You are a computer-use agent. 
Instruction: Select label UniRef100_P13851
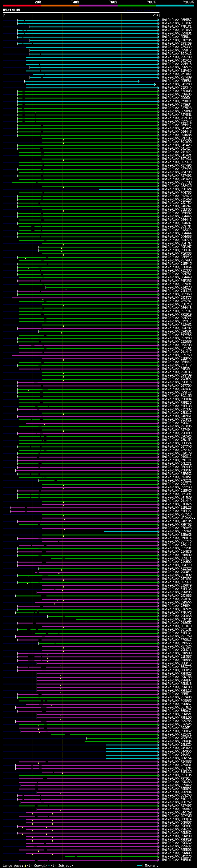click(177, 477)
